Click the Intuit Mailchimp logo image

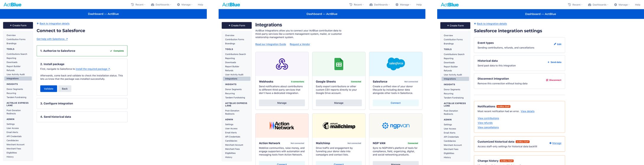coord(339,126)
